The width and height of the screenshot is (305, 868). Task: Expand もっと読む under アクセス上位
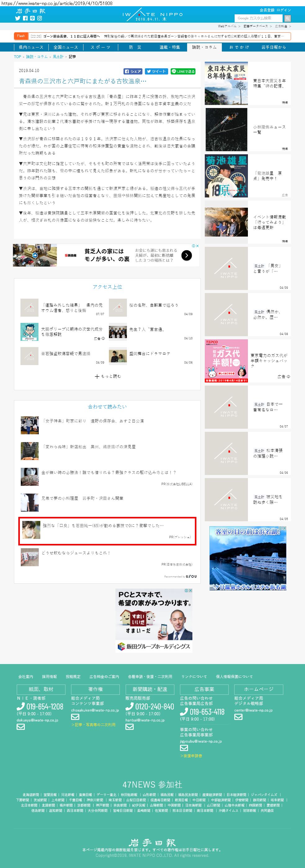108,376
